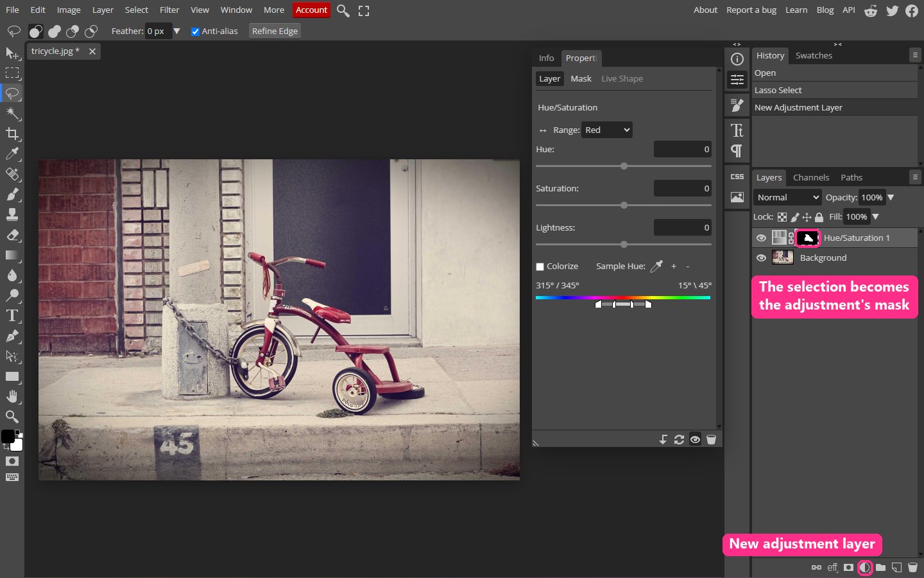Image resolution: width=924 pixels, height=578 pixels.
Task: Switch to the Channels tab
Action: (811, 177)
